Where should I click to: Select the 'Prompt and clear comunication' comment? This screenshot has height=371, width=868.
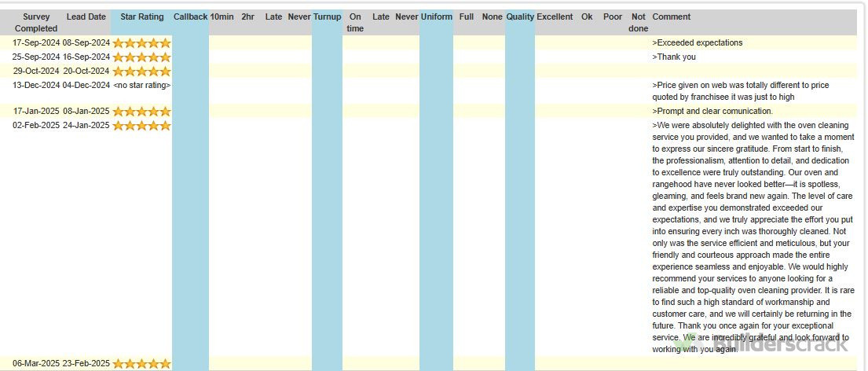click(x=713, y=112)
